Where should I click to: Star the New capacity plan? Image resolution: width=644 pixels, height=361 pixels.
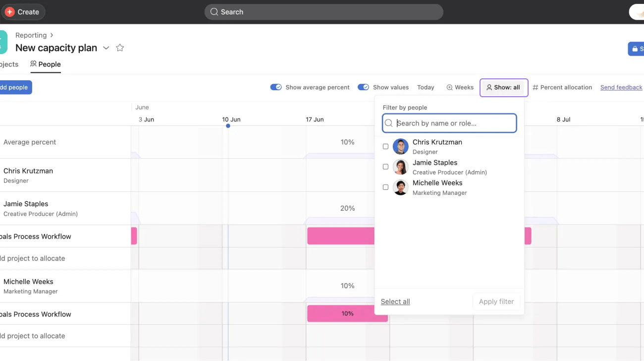pos(120,48)
